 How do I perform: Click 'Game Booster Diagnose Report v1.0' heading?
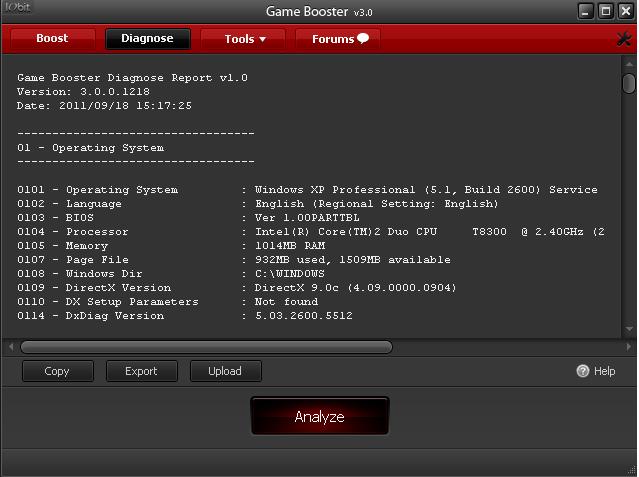pyautogui.click(x=132, y=78)
